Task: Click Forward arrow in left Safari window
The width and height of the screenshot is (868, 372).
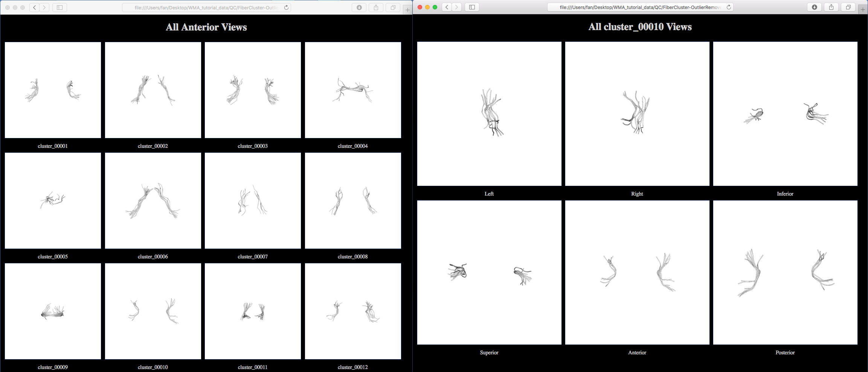Action: point(44,8)
